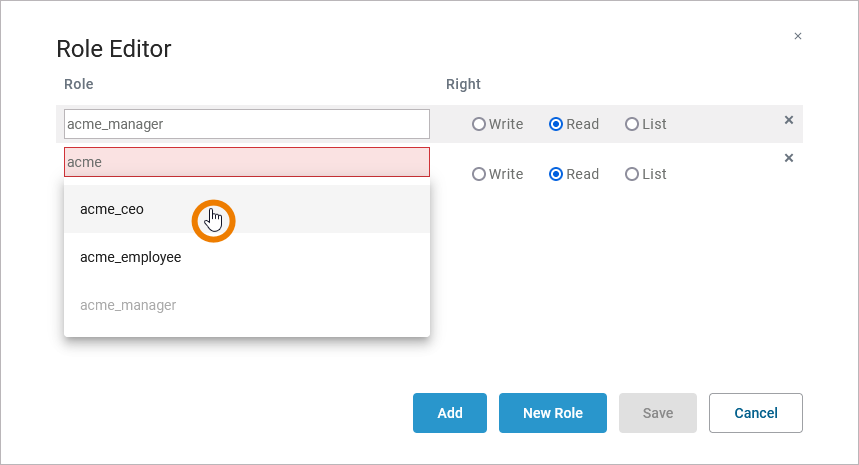
Task: Remove the acme_manager role row
Action: (x=788, y=120)
